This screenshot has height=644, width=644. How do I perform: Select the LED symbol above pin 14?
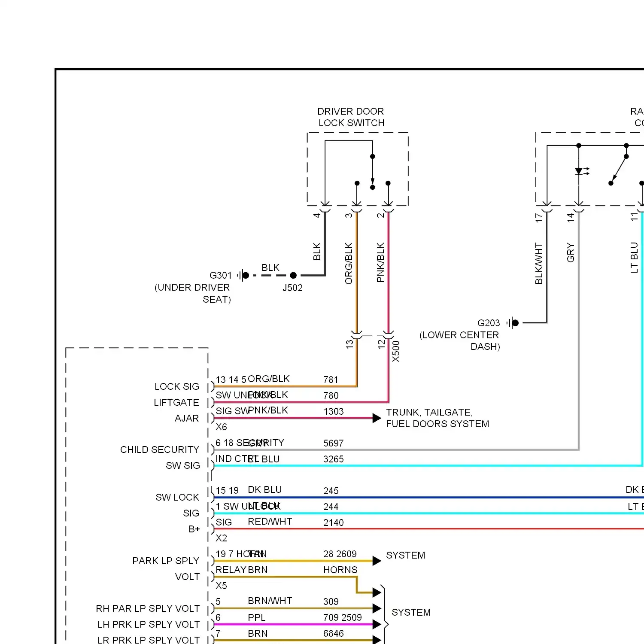pos(582,171)
